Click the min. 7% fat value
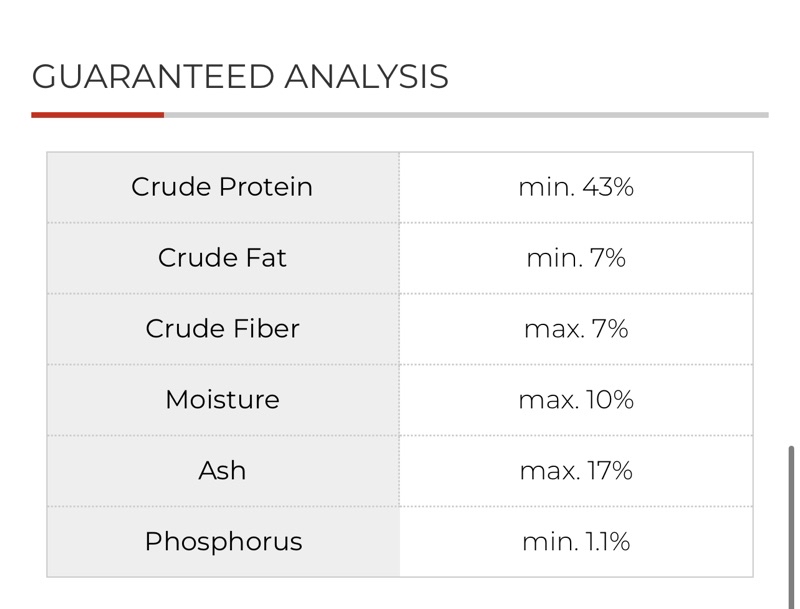This screenshot has height=609, width=800. click(x=576, y=258)
